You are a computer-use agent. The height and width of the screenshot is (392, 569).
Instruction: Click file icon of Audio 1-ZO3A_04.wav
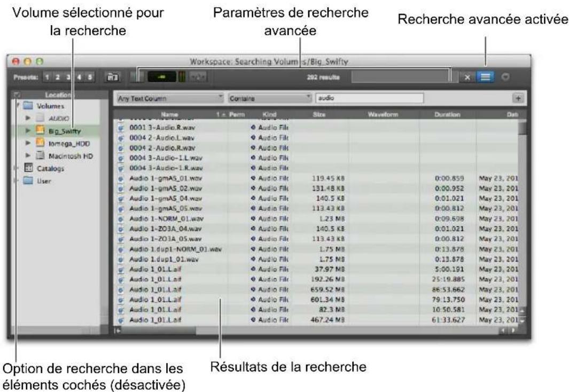121,229
